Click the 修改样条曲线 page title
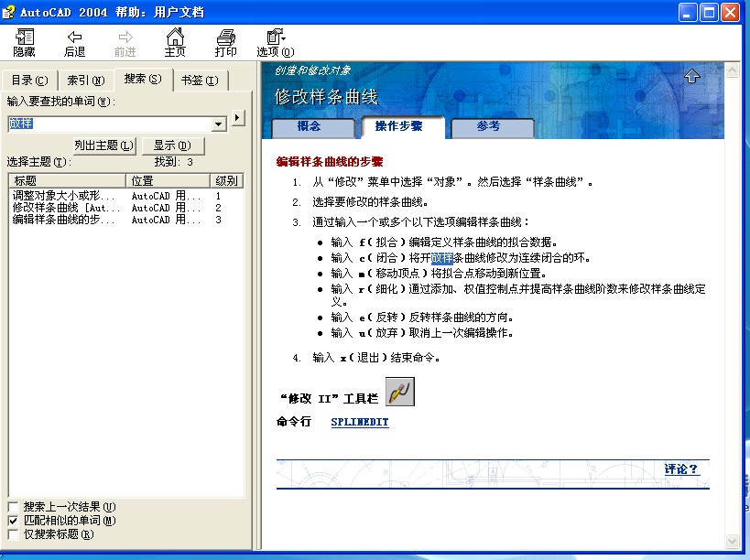 coord(326,97)
